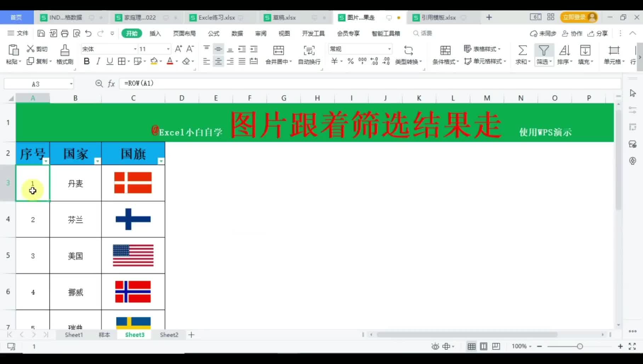Image resolution: width=643 pixels, height=364 pixels.
Task: Click the Print icon in quick access bar
Action: click(64, 33)
